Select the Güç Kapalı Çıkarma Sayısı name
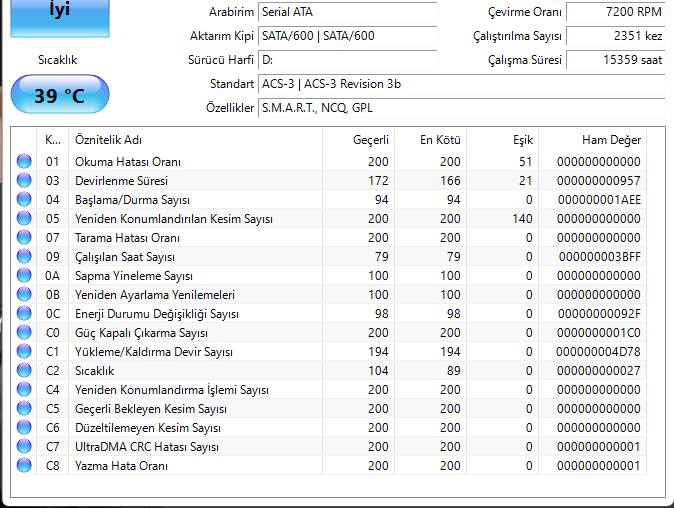This screenshot has width=674, height=508. pos(141,333)
